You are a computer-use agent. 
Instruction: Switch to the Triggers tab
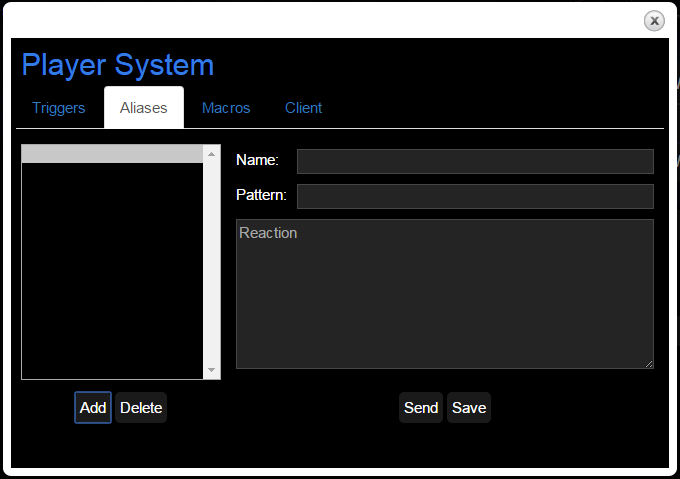(x=59, y=108)
